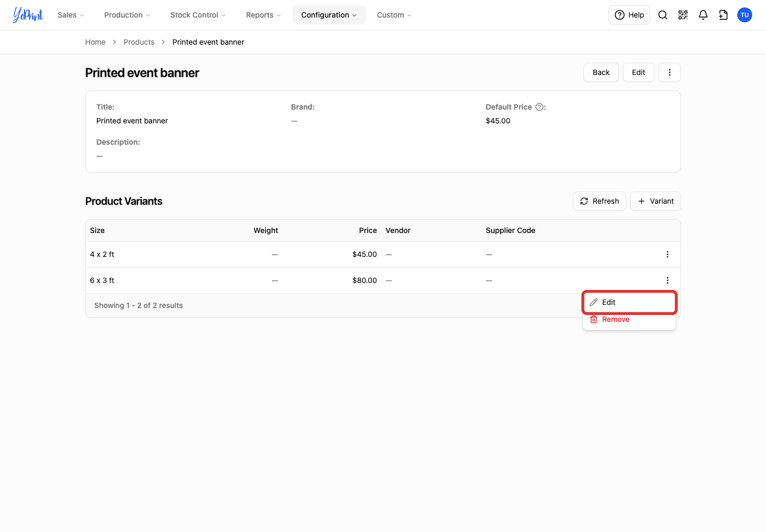Viewport: 766px width, 532px height.
Task: Go to Products breadcrumb link
Action: tap(139, 42)
